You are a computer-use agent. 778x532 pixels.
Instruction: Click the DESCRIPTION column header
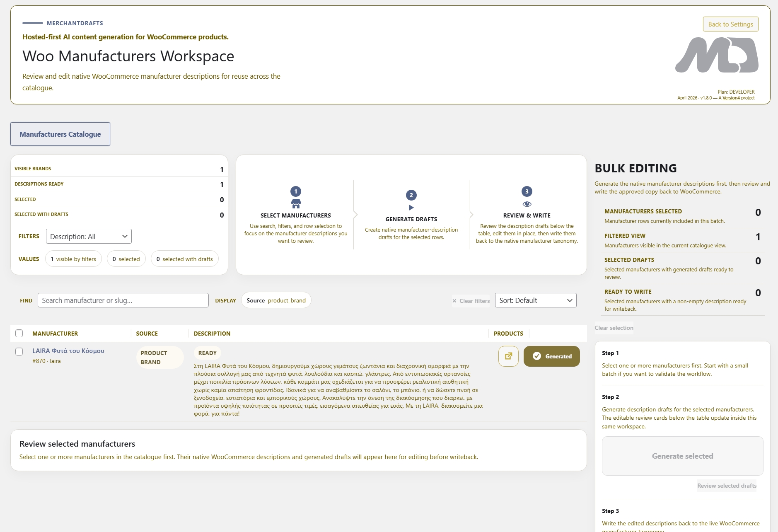(212, 334)
